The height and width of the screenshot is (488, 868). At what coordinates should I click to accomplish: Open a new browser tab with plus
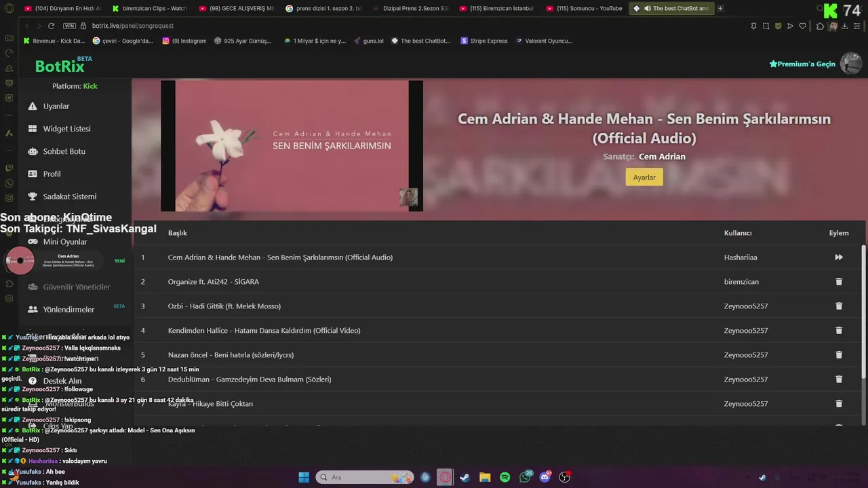tap(720, 9)
